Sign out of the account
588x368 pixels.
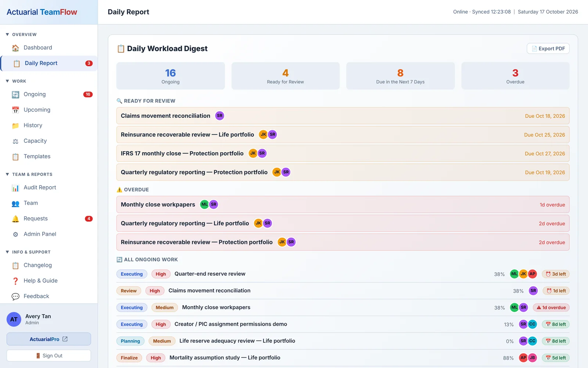click(49, 356)
